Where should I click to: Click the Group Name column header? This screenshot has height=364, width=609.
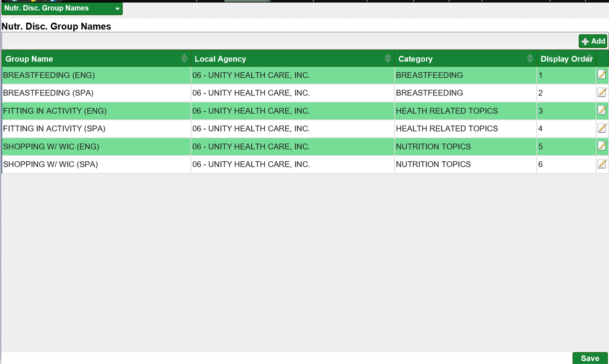(29, 59)
